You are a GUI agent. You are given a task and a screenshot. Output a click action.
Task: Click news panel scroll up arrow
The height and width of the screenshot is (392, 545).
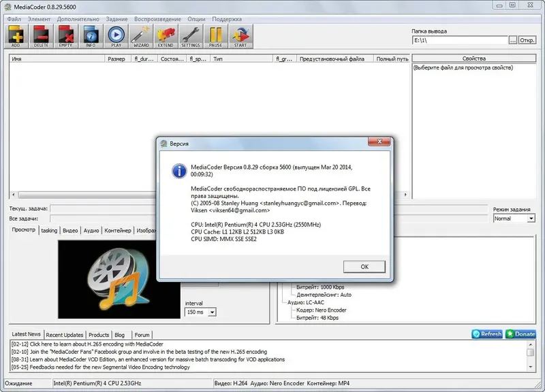tap(531, 344)
